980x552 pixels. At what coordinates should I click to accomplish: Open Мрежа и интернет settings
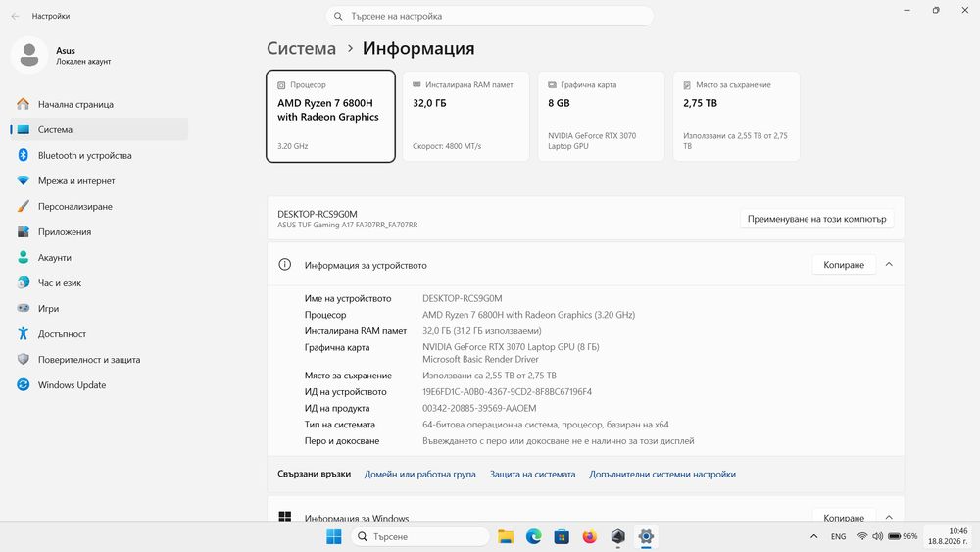click(x=99, y=181)
